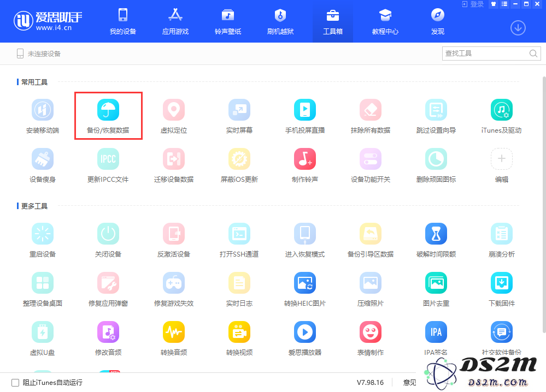The image size is (546, 392).
Task: Click the 编辑 plus icon
Action: pos(501,159)
